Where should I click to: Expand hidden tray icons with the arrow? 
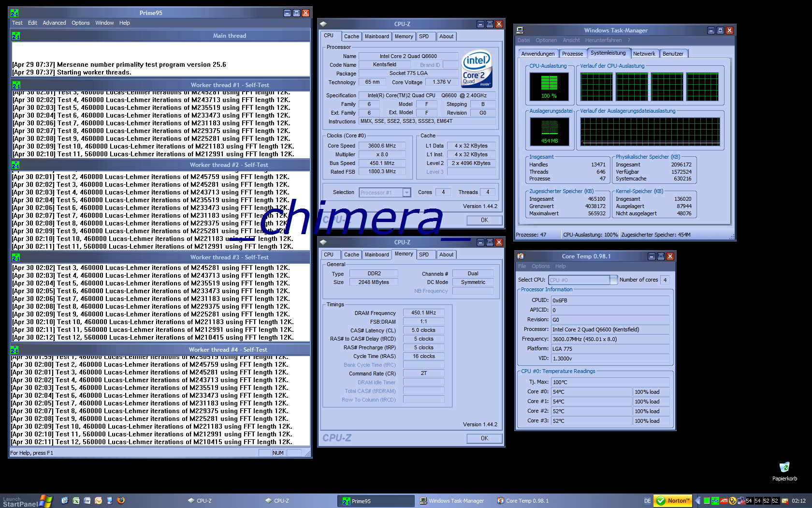pyautogui.click(x=697, y=501)
